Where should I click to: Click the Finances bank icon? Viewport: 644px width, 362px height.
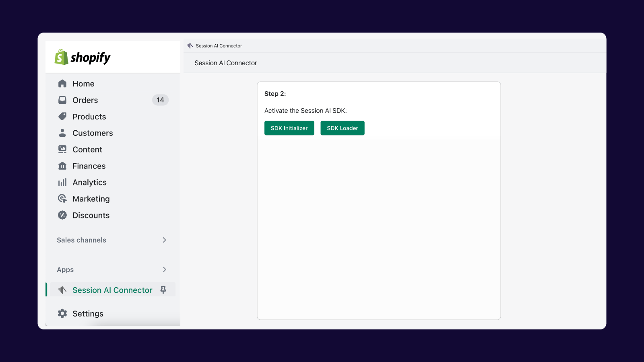62,166
